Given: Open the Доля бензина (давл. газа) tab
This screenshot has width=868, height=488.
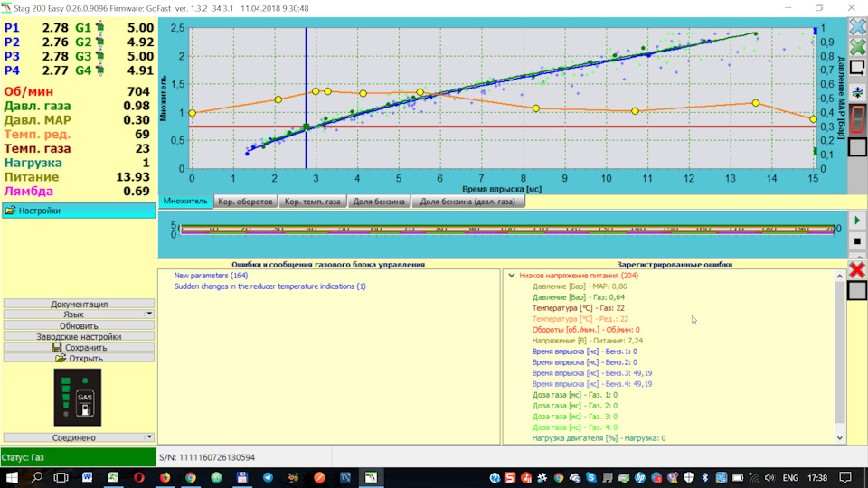Looking at the screenshot, I should click(x=467, y=202).
